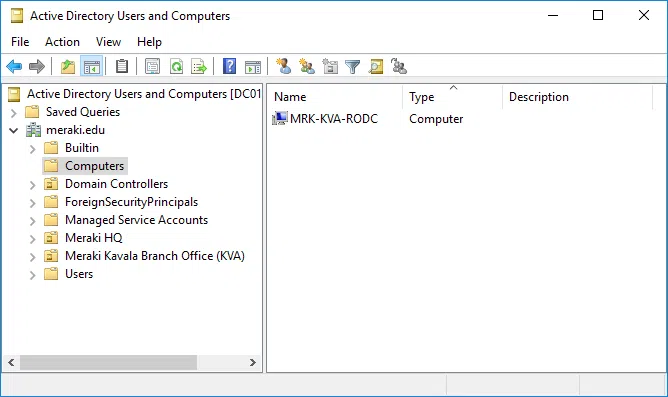668x397 pixels.
Task: Expand Meraki Kavala Branch Office node
Action: click(32, 257)
